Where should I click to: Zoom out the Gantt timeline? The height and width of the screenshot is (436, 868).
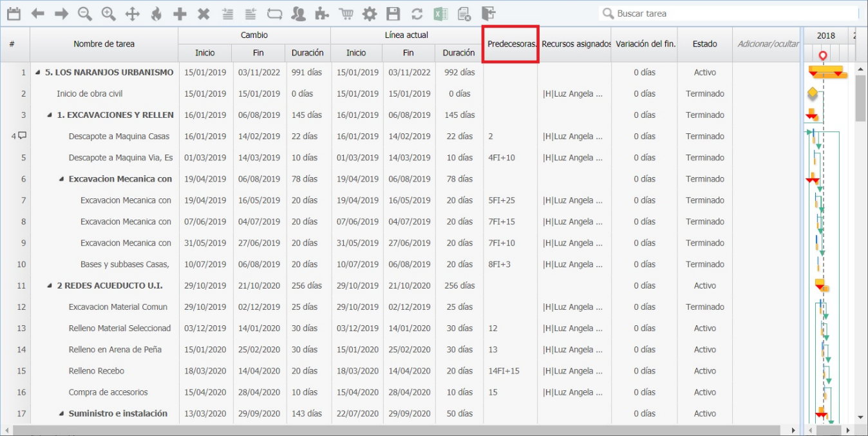click(x=85, y=14)
